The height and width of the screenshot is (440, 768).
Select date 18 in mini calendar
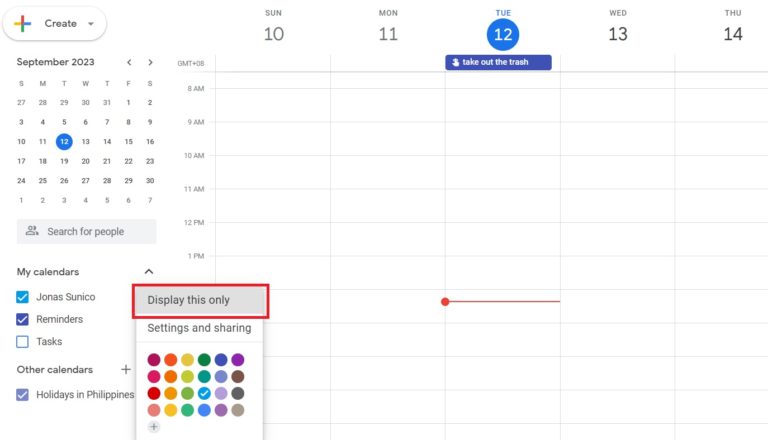[x=43, y=161]
